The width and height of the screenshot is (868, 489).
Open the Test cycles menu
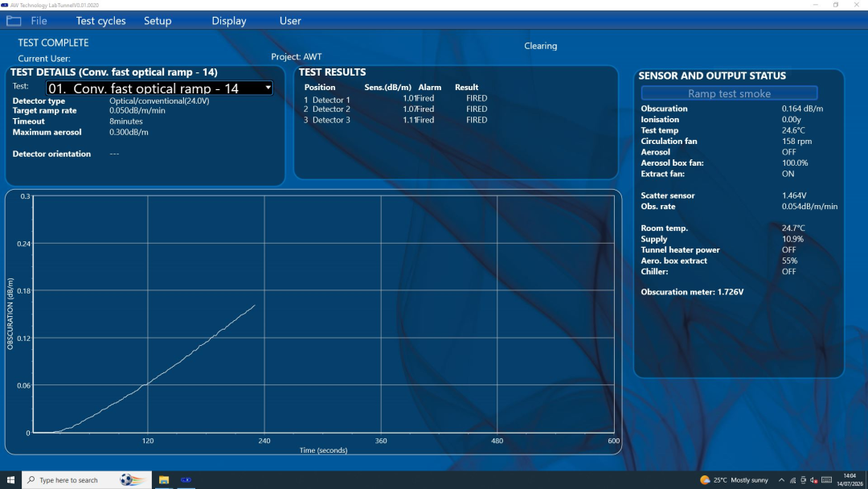[100, 21]
